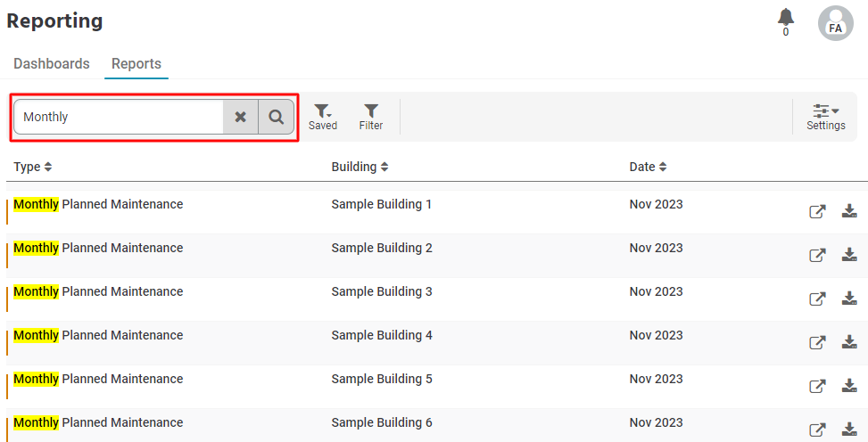Expand the Settings sliders menu
The width and height of the screenshot is (868, 442).
pos(825,117)
